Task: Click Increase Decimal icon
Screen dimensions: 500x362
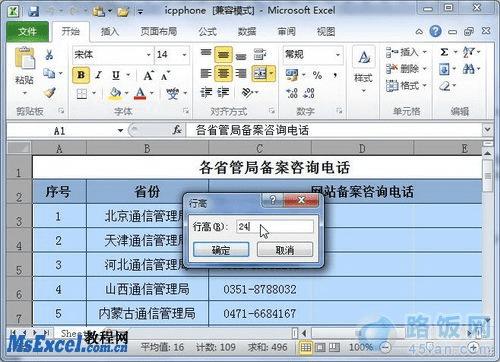Action: 292,93
